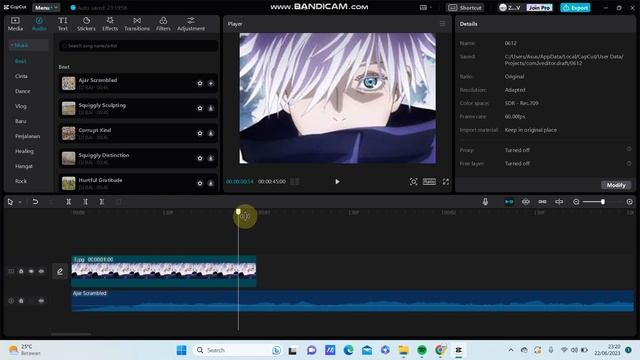
Task: Toggle auto snapping on timeline
Action: coord(526,202)
